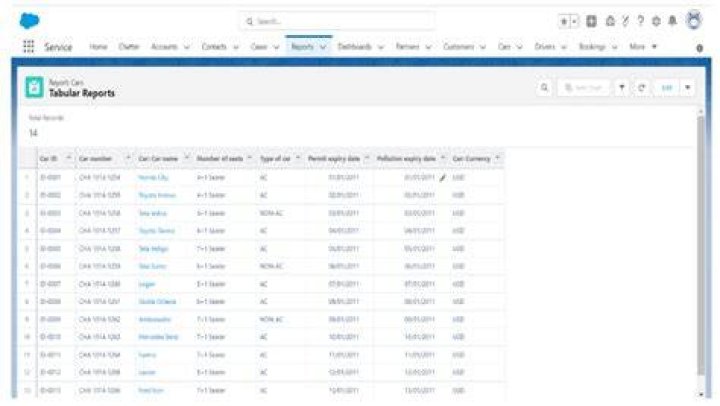Open the Permit expiry date column menu arrow
Image resolution: width=720 pixels, height=406 pixels.
point(366,158)
